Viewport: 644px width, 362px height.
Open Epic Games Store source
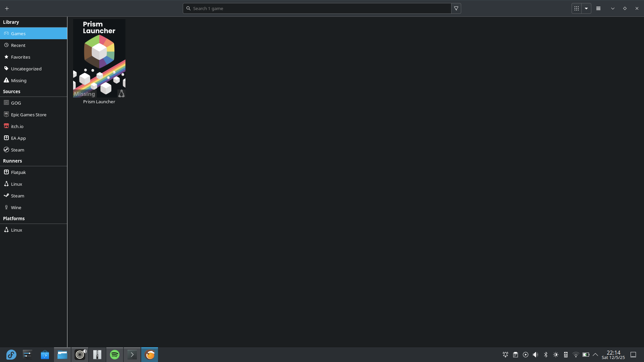pyautogui.click(x=34, y=115)
